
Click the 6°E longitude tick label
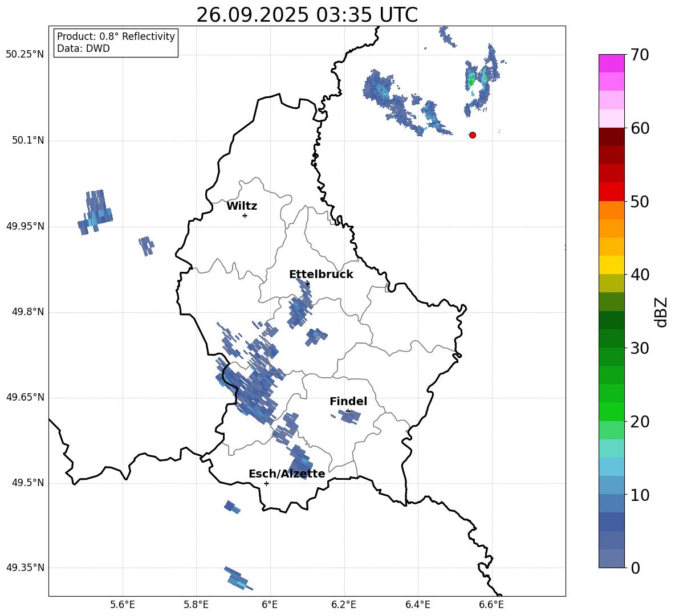pyautogui.click(x=270, y=605)
